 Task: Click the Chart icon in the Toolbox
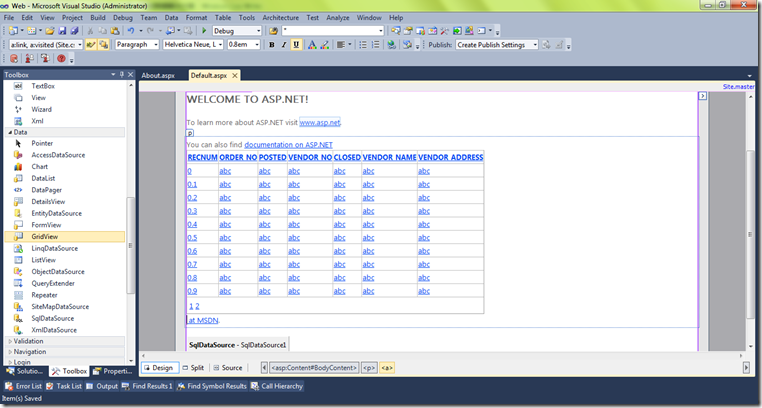pyautogui.click(x=18, y=167)
